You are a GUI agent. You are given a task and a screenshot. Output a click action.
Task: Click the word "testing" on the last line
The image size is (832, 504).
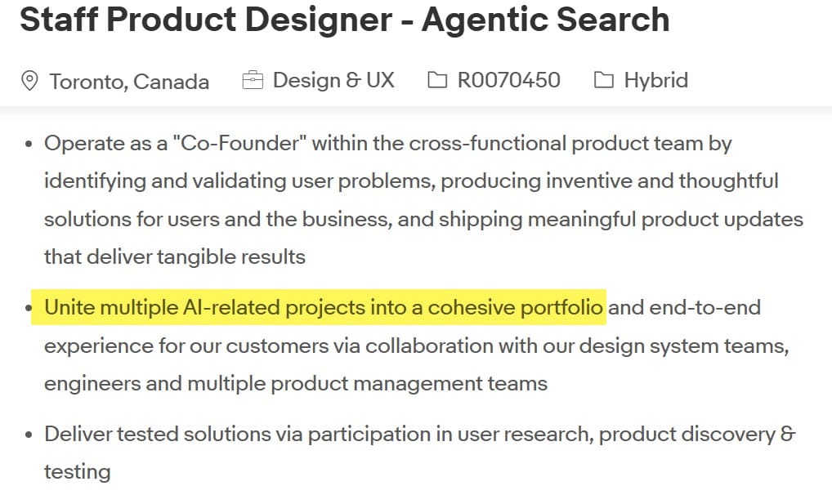coord(77,471)
